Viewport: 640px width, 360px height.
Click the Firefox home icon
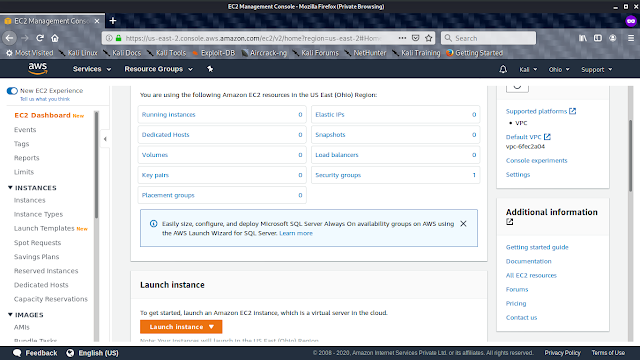tap(55, 38)
